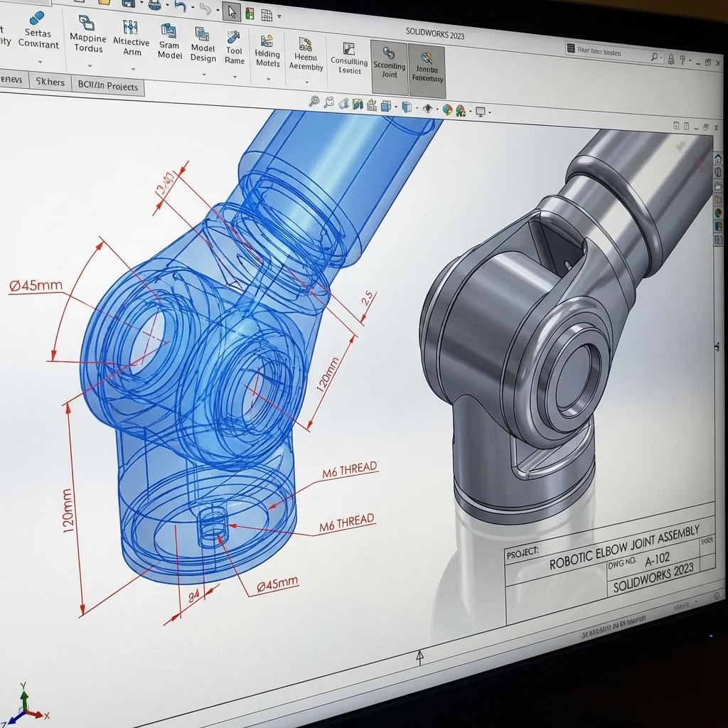This screenshot has height=728, width=728.
Task: Expand the arrow under Settas Cowirant
Action: click(x=40, y=63)
